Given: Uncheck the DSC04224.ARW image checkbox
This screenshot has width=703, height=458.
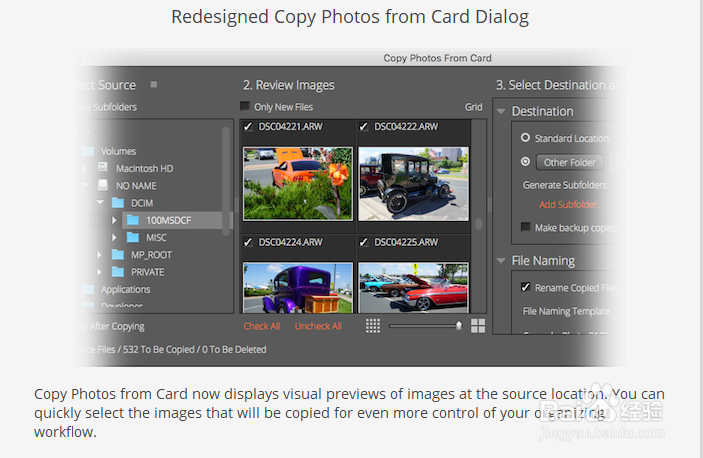Looking at the screenshot, I should pos(247,242).
